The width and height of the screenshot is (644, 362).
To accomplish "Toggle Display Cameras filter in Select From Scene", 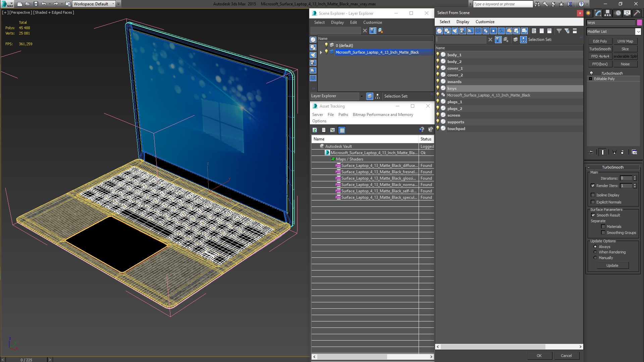I will click(463, 31).
